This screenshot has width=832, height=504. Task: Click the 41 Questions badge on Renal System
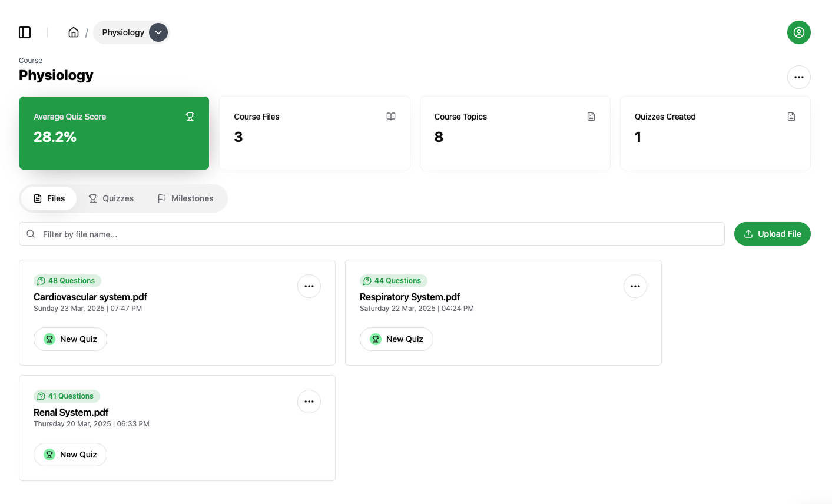[66, 396]
